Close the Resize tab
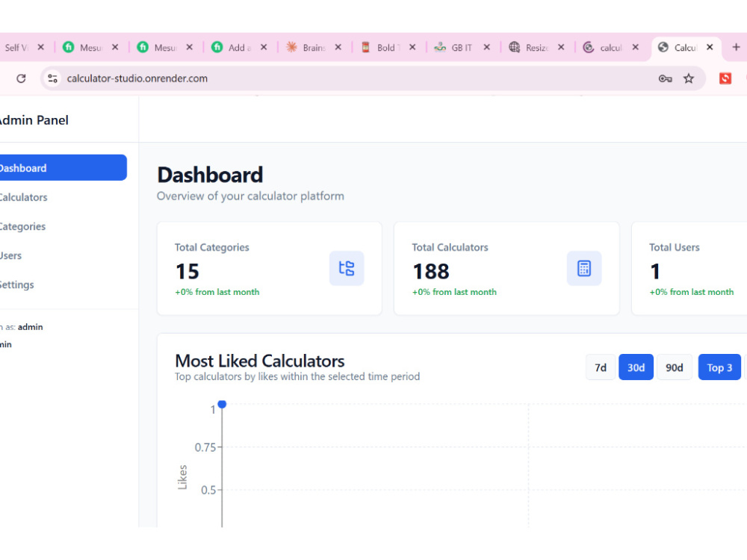Image resolution: width=747 pixels, height=560 pixels. (561, 47)
